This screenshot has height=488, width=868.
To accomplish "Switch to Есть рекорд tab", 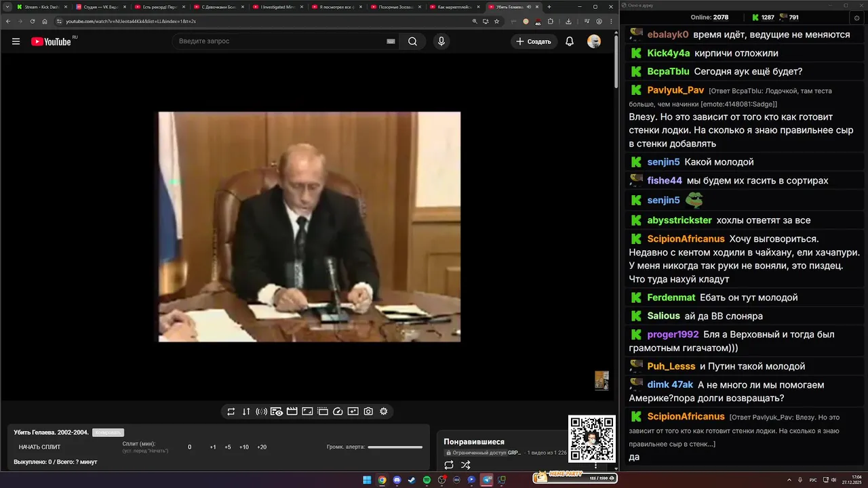I will pyautogui.click(x=159, y=7).
